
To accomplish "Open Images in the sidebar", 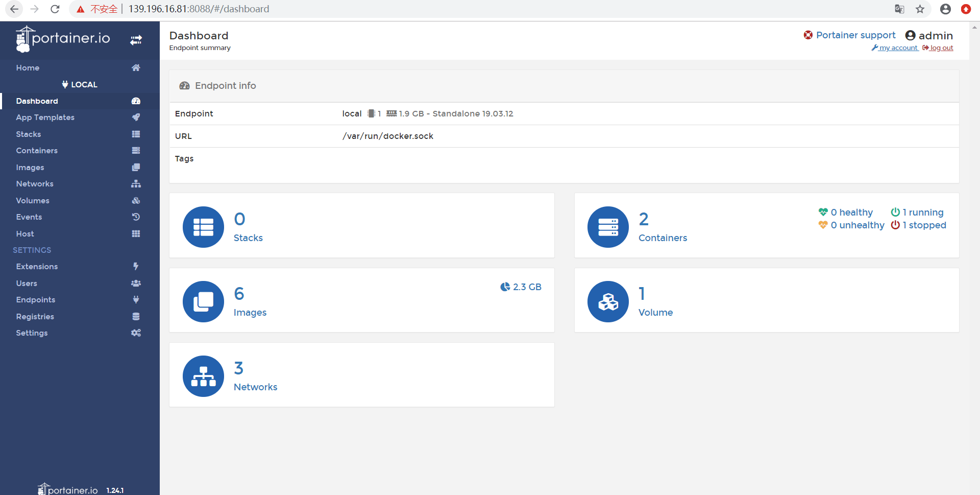I will [x=30, y=168].
